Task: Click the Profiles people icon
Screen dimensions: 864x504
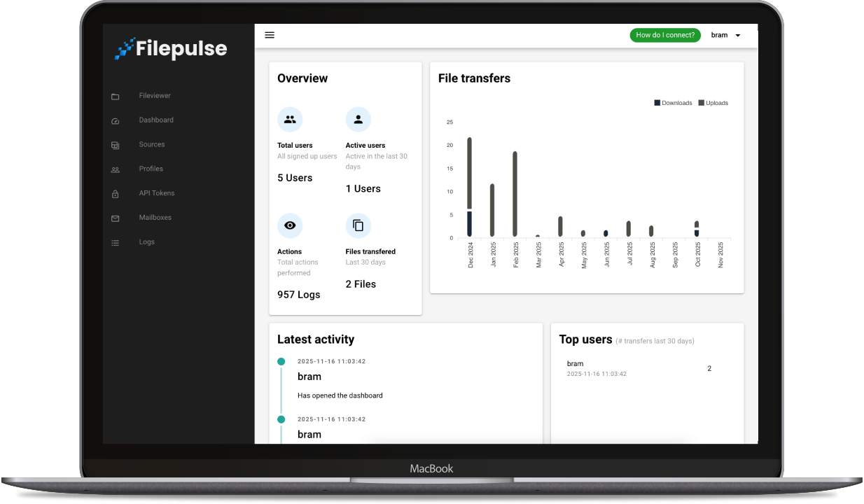Action: pos(116,170)
